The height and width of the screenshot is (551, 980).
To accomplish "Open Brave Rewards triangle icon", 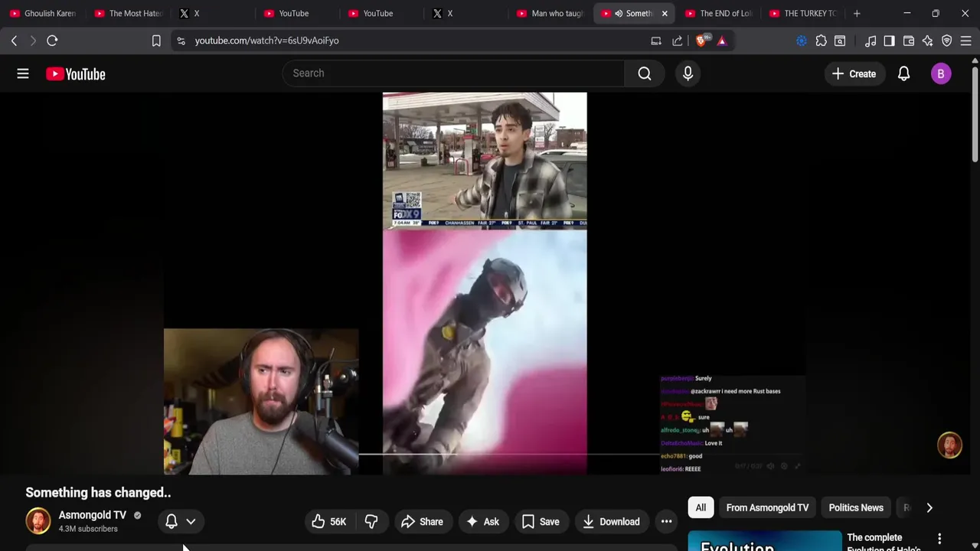I will (x=722, y=41).
